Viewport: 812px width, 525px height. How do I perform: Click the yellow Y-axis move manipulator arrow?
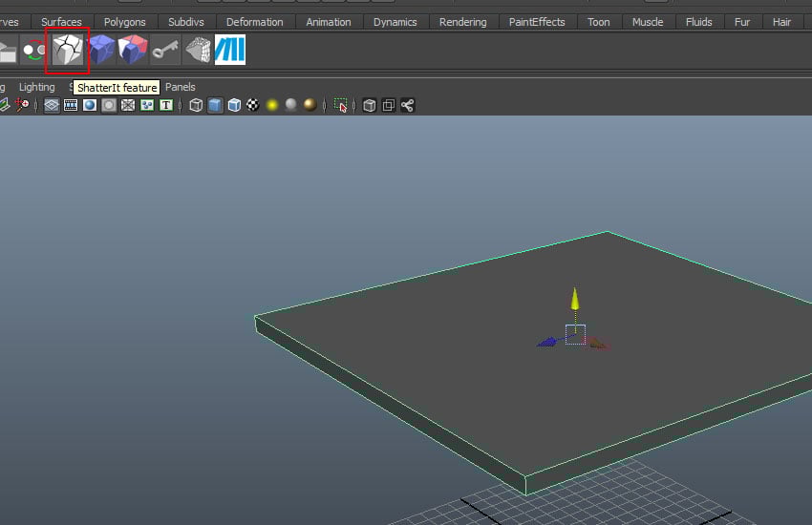[575, 299]
